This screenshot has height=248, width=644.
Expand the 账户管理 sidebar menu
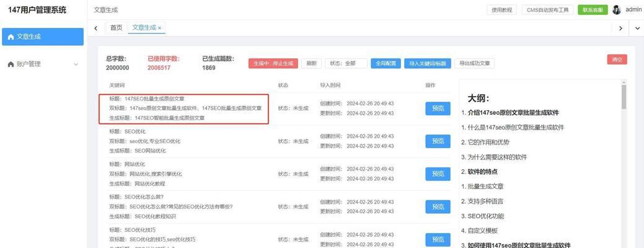(x=76, y=64)
